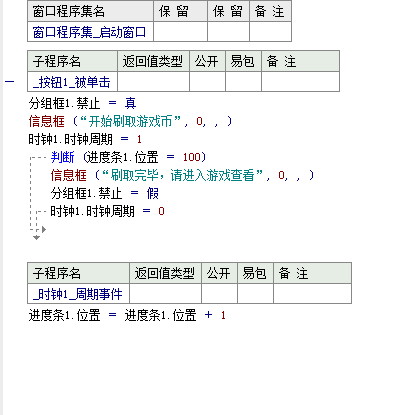Click the 进度条1.位置 + 1 assignment line
This screenshot has height=415, width=418.
tap(127, 315)
